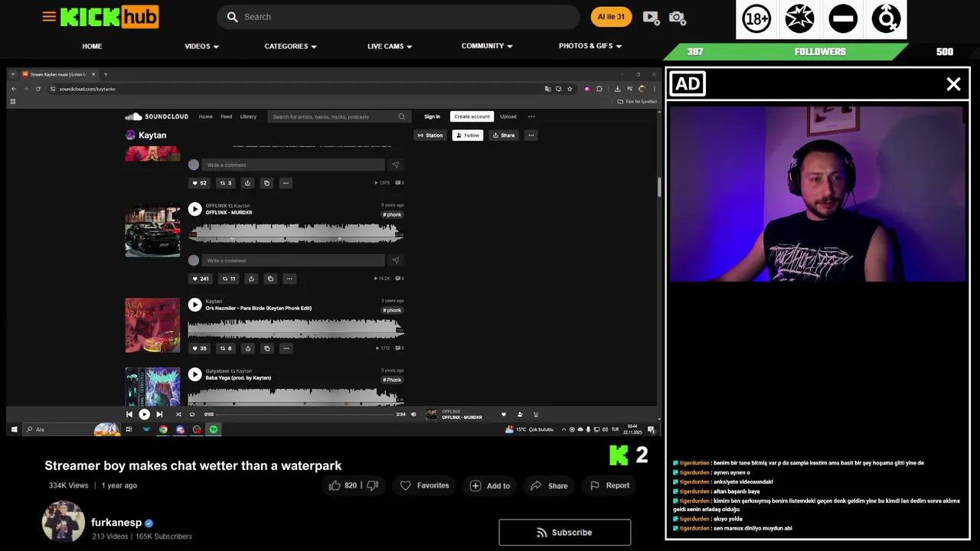Open more options for Para Bizde track

click(x=286, y=348)
